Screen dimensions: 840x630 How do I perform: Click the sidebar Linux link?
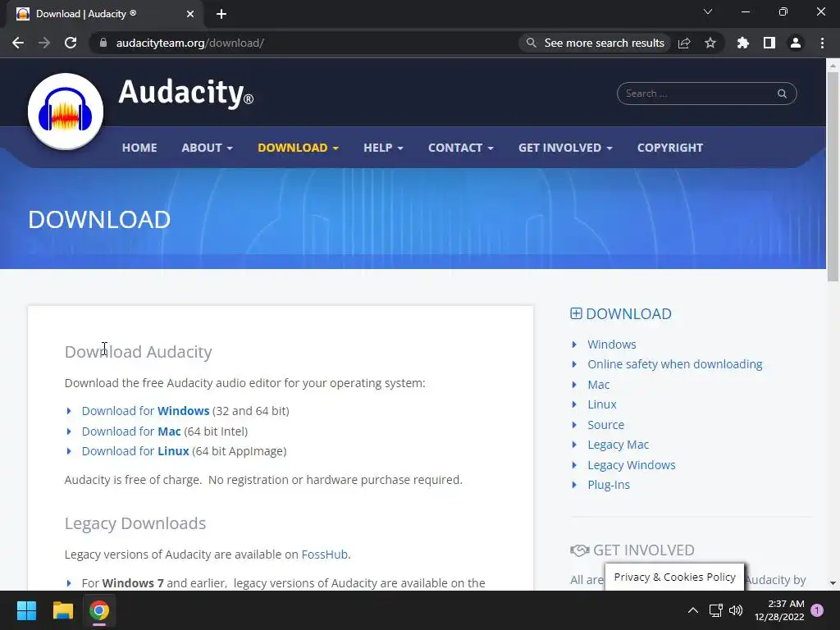tap(601, 404)
